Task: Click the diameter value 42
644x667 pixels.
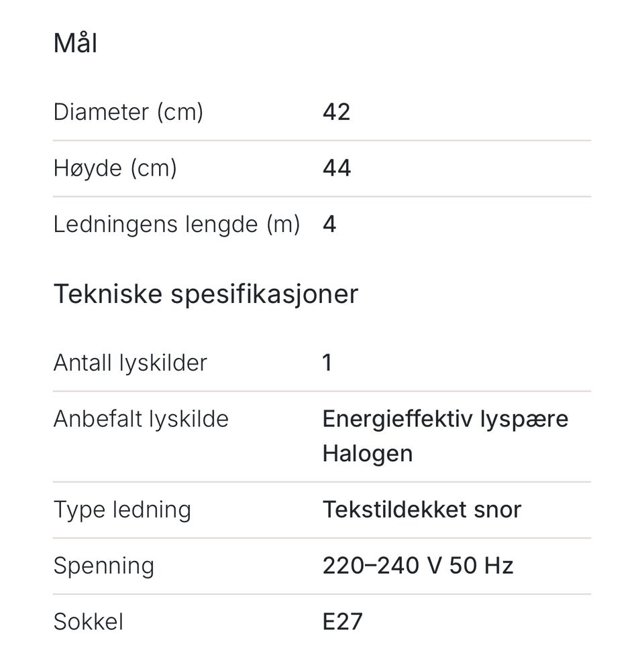Action: [336, 112]
